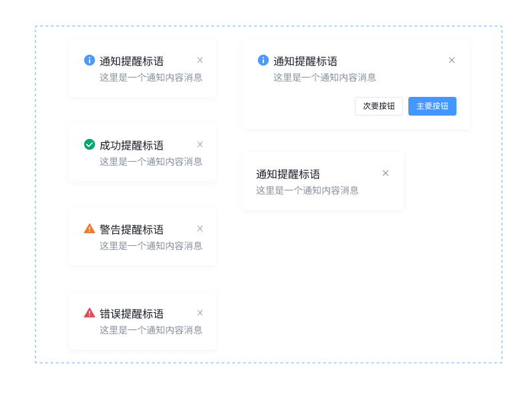Viewport: 532px width, 415px height.
Task: Click the message text under 警告提醒标语
Action: pos(151,245)
